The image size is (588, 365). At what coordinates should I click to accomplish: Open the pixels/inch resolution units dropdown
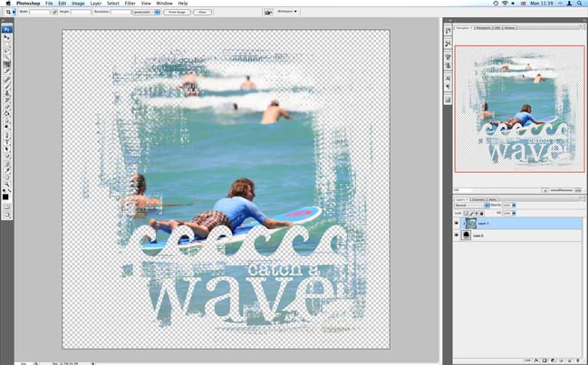pyautogui.click(x=146, y=12)
